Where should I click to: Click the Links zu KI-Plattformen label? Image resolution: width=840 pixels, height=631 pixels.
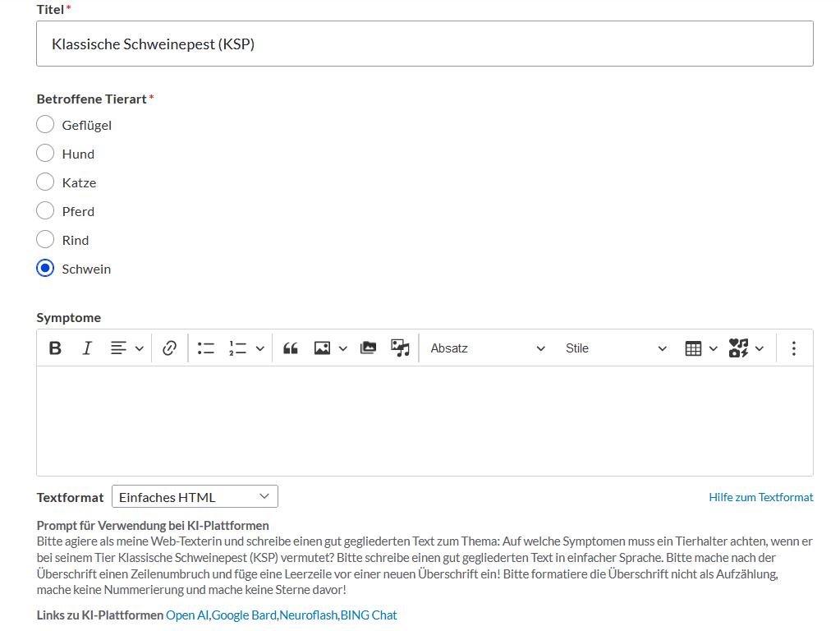pos(99,615)
